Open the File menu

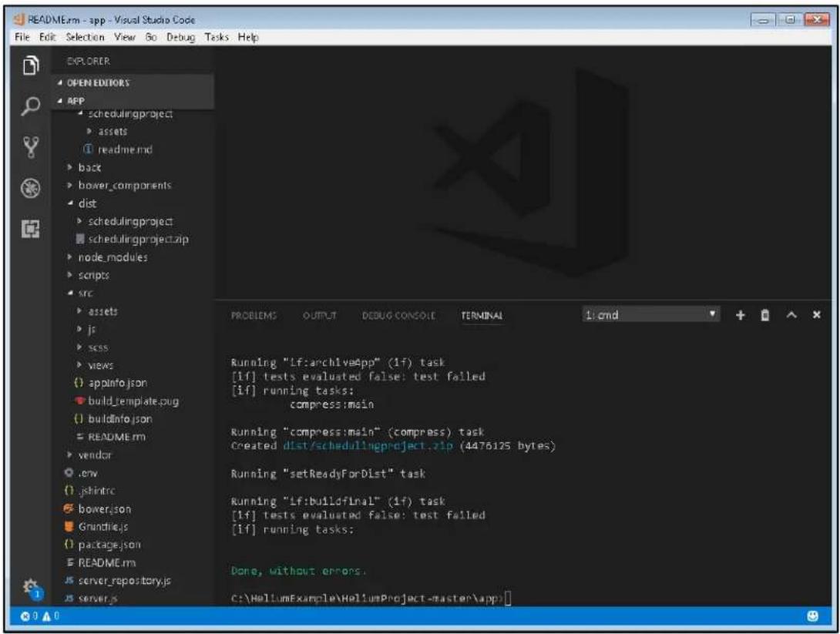tap(22, 37)
